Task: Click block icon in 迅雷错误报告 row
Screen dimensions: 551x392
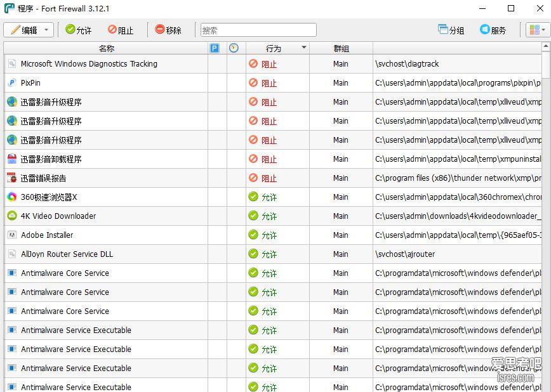Action: [x=253, y=178]
